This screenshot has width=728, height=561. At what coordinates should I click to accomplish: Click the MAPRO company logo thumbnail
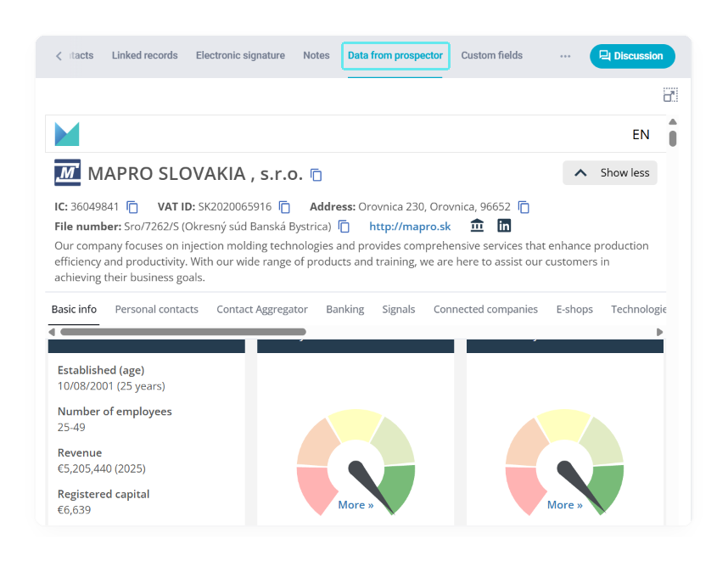(67, 173)
